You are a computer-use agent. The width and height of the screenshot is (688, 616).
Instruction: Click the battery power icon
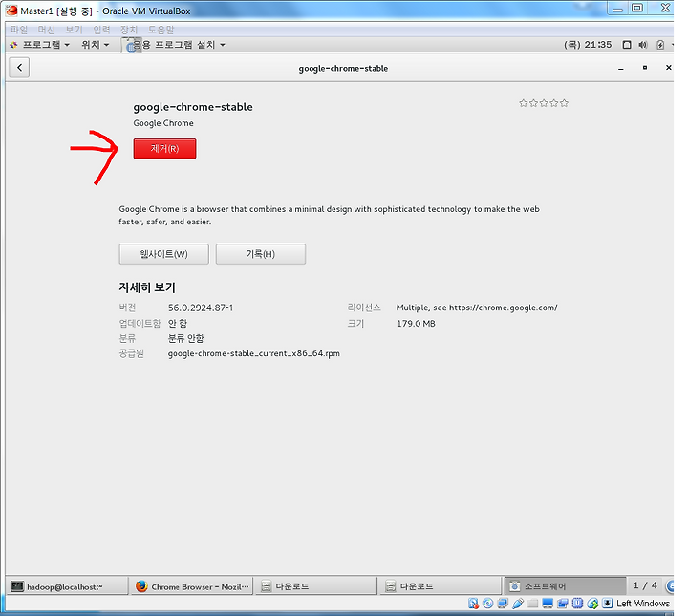point(660,45)
